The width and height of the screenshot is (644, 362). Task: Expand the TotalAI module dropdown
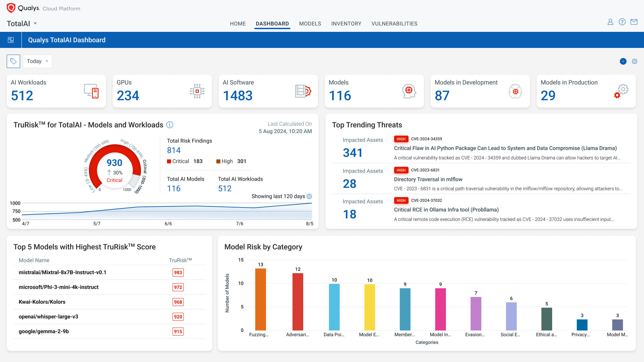(35, 23)
